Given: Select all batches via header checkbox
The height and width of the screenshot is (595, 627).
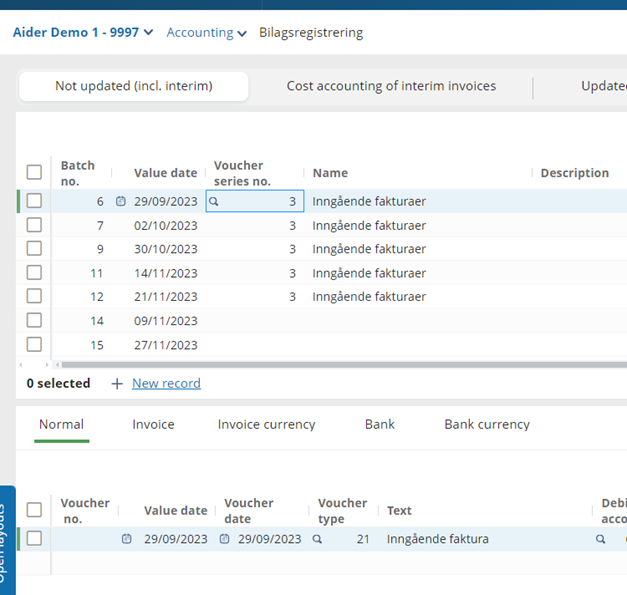Looking at the screenshot, I should tap(34, 172).
